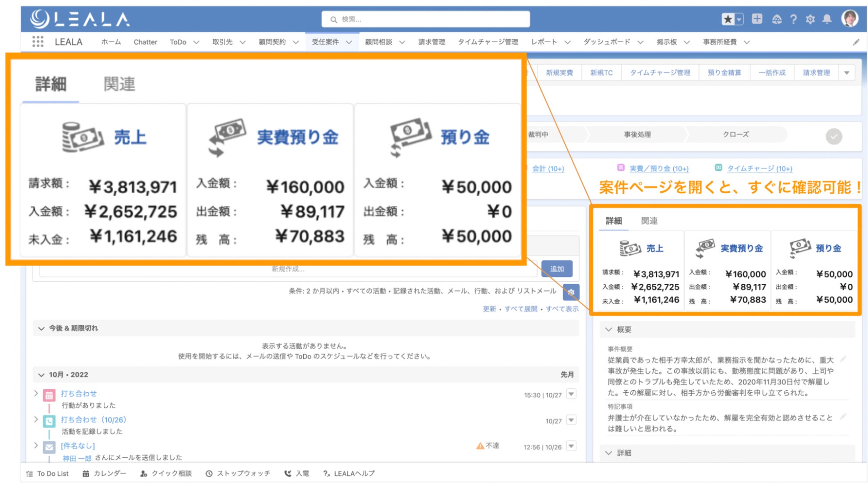
Task: Switch to the 関連 tab in small panel
Action: coord(649,221)
